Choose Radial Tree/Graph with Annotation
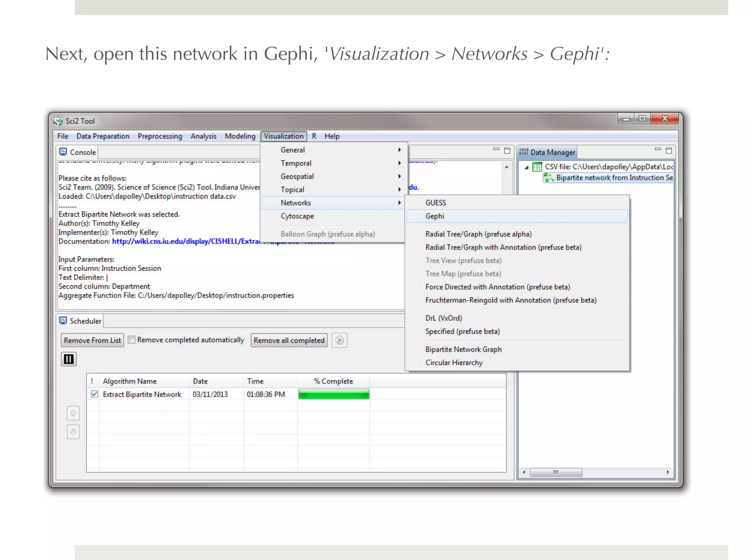The width and height of the screenshot is (747, 560). point(517,247)
